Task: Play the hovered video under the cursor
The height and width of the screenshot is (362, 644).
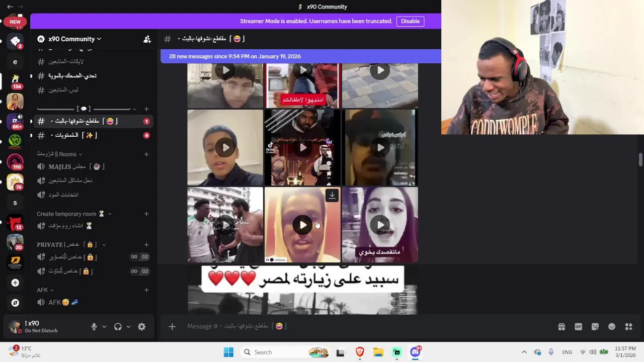Action: pyautogui.click(x=303, y=225)
